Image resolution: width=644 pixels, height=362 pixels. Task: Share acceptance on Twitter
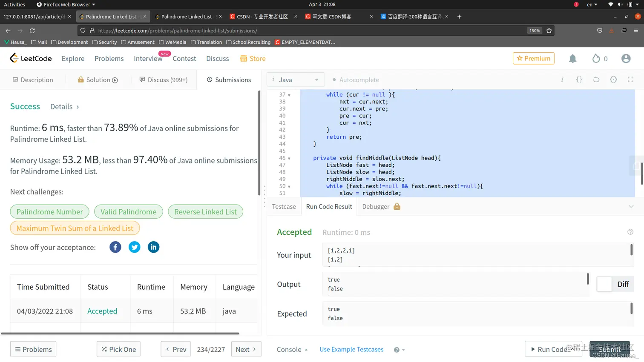(135, 247)
